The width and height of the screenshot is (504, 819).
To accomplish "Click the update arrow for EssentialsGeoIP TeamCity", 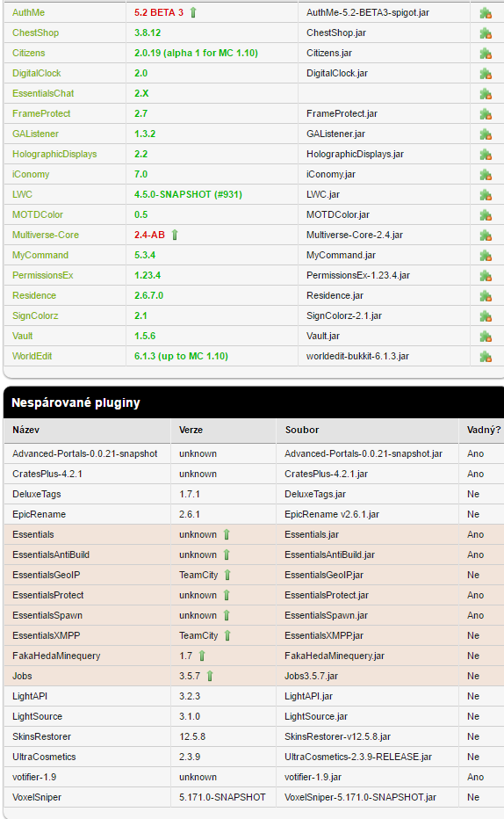I will (227, 575).
